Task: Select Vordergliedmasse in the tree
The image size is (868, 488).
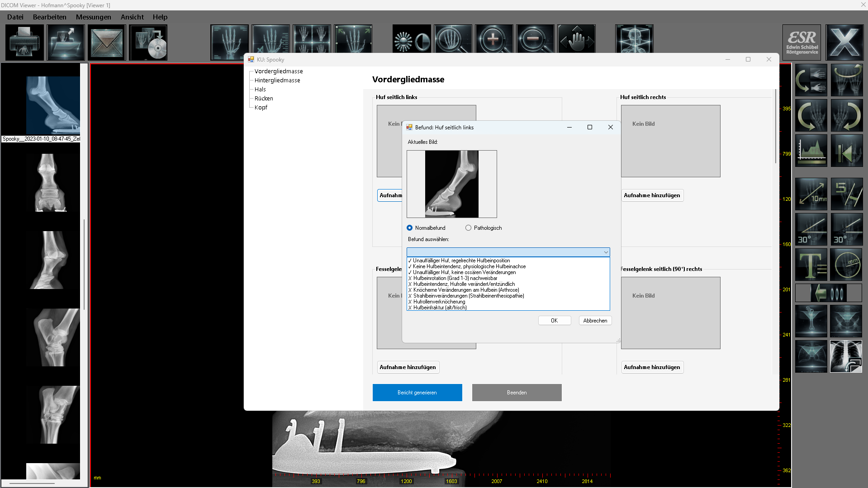Action: click(x=279, y=71)
